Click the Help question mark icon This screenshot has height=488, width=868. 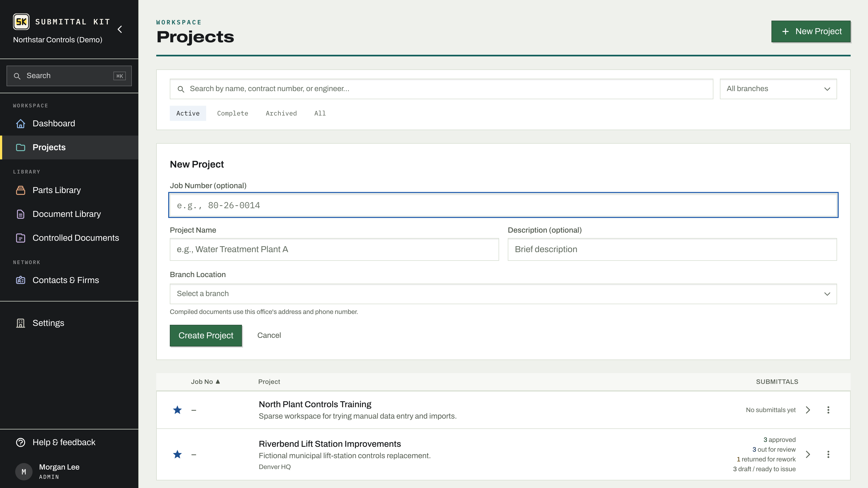coord(21,442)
